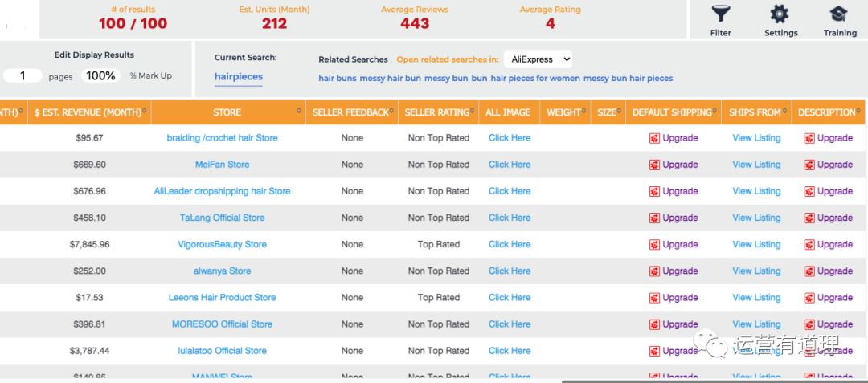Click 'messy hair bun' related search
Screen dimensions: 868x383
[x=390, y=79]
